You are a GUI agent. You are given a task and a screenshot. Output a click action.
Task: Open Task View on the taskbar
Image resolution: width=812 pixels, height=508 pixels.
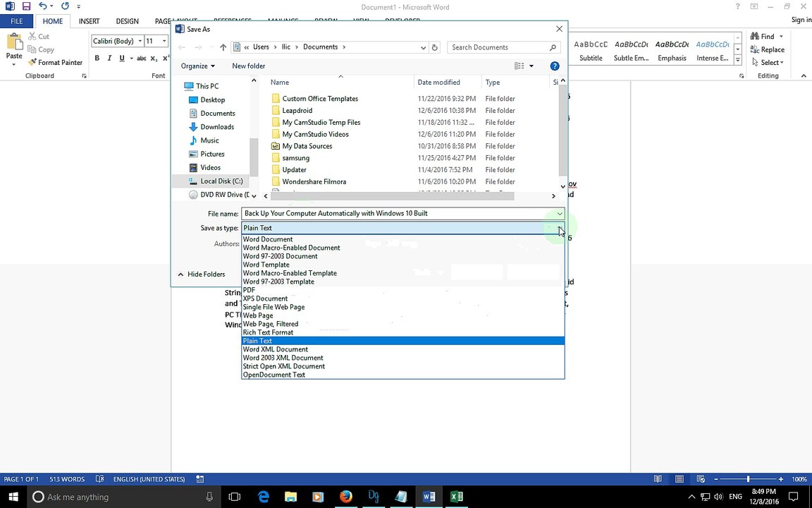pyautogui.click(x=235, y=497)
